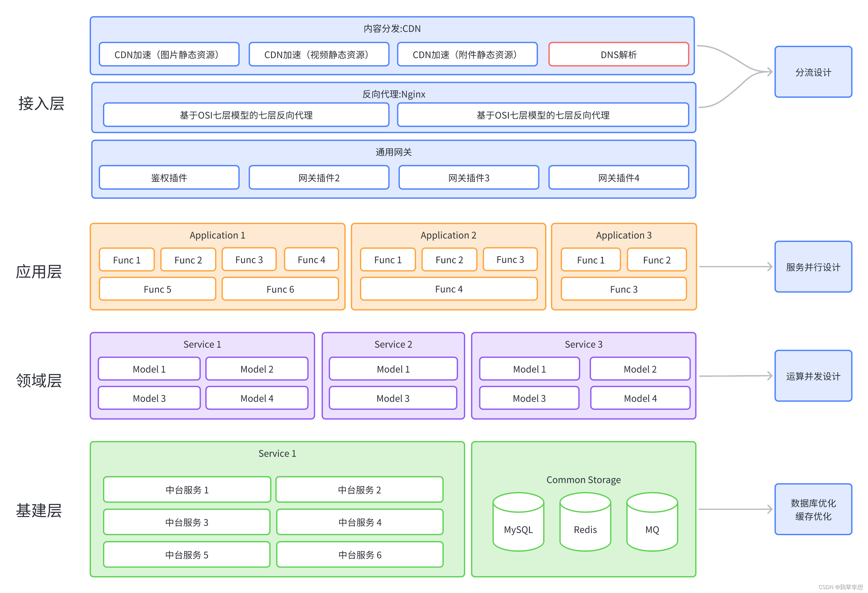Click the CDN加速（图片静态资源） box
The height and width of the screenshot is (593, 868).
tap(169, 55)
